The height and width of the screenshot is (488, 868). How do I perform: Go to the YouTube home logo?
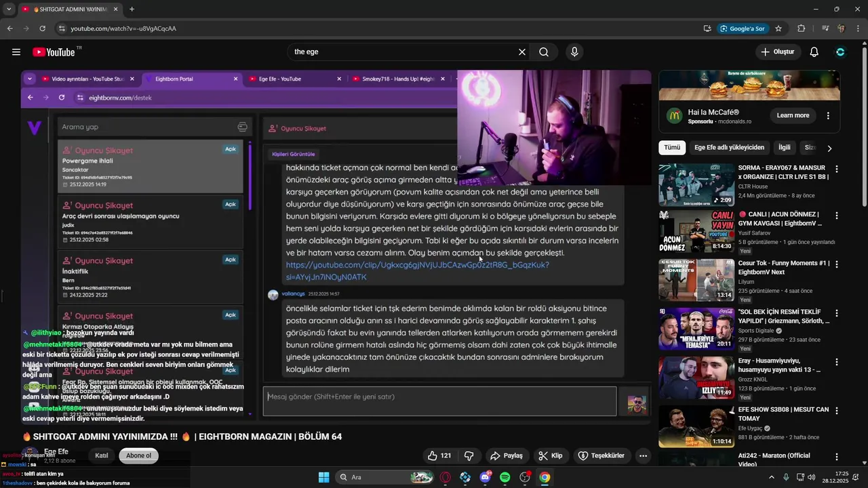click(x=54, y=52)
